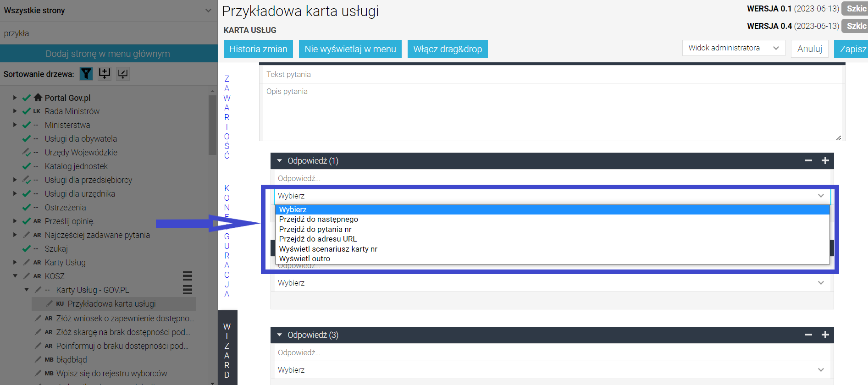Click the minus icon in Odpowiedź (1) header
Screen dimensions: 868x385
pos(808,160)
